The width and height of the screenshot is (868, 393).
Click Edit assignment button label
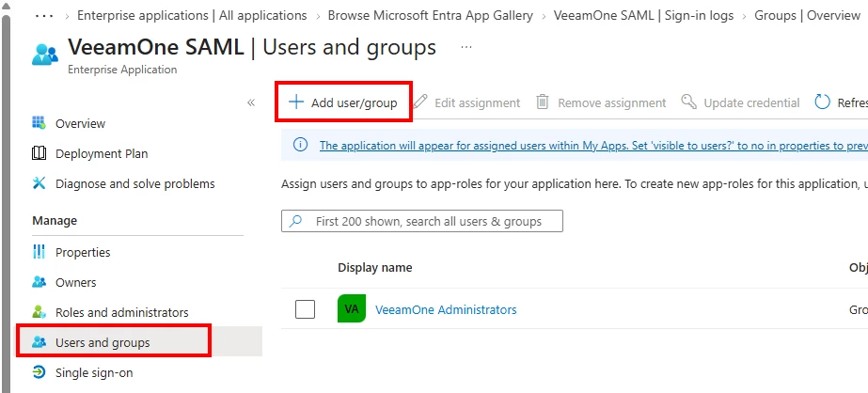tap(477, 103)
